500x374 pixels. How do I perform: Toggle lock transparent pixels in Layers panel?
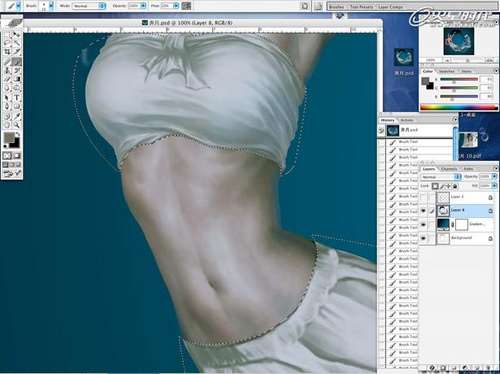tap(435, 186)
